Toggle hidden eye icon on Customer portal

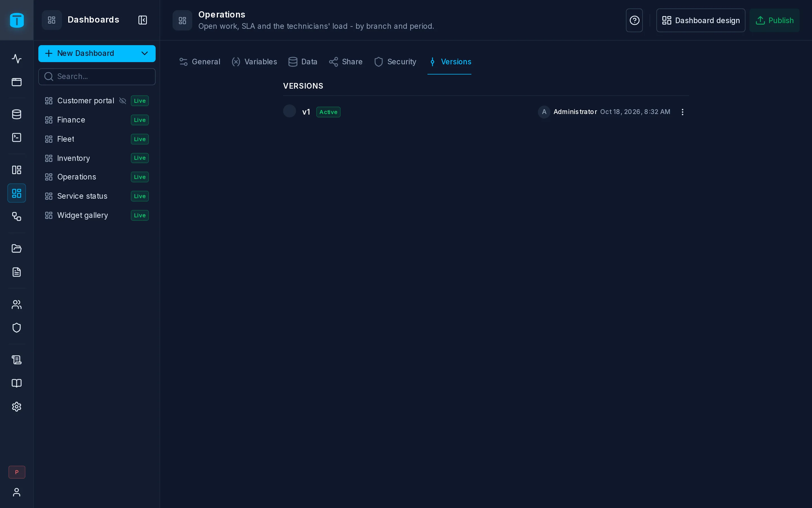tap(123, 101)
